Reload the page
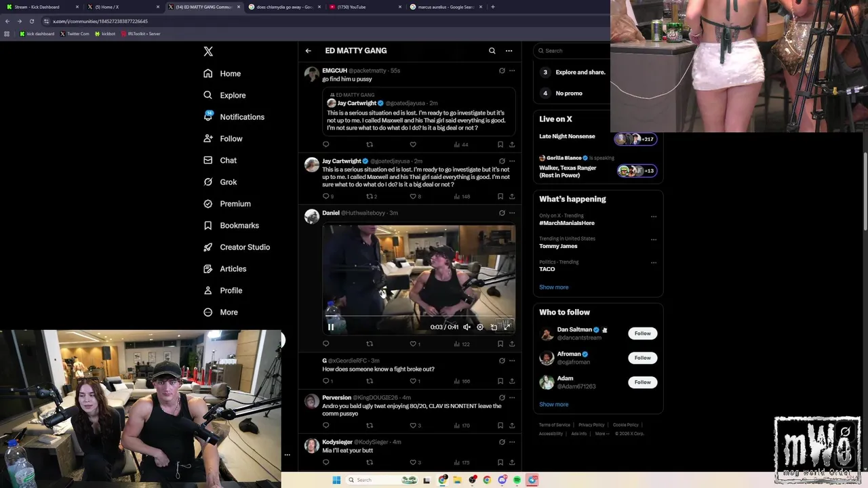This screenshot has width=868, height=488. [x=31, y=21]
